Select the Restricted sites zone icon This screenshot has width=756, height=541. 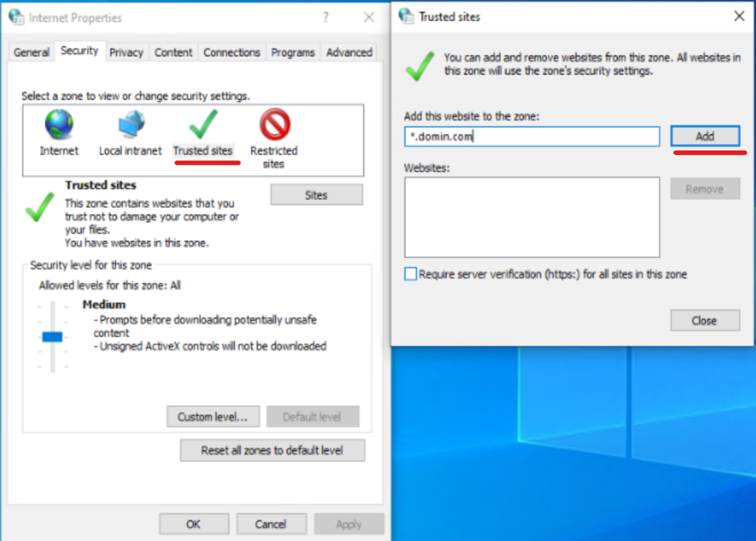273,124
